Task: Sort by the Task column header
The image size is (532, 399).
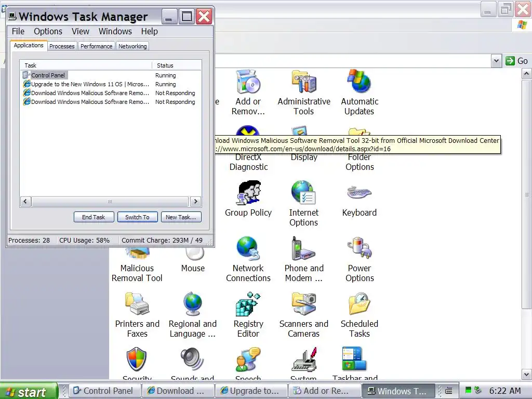Action: tap(86, 65)
